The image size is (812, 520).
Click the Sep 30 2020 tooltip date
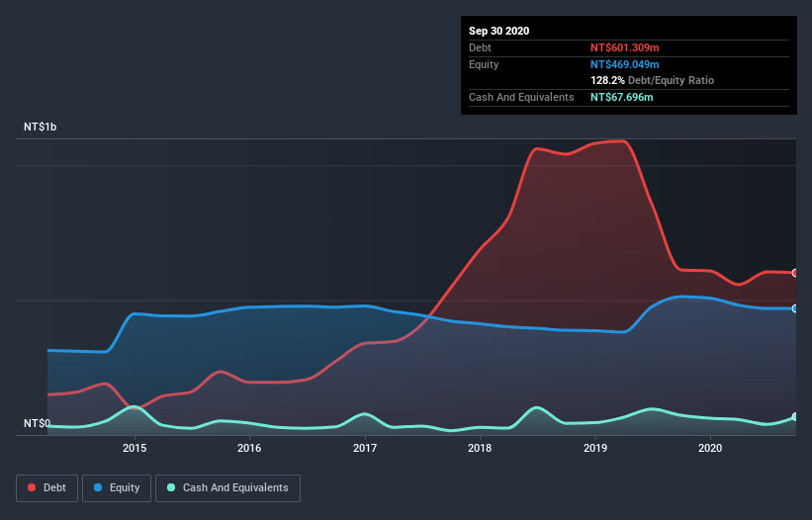[x=498, y=31]
